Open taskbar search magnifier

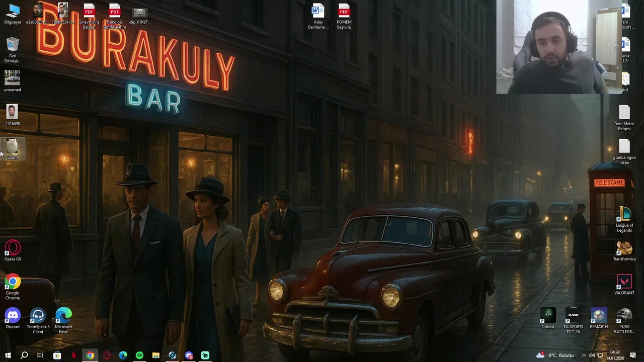point(24,355)
